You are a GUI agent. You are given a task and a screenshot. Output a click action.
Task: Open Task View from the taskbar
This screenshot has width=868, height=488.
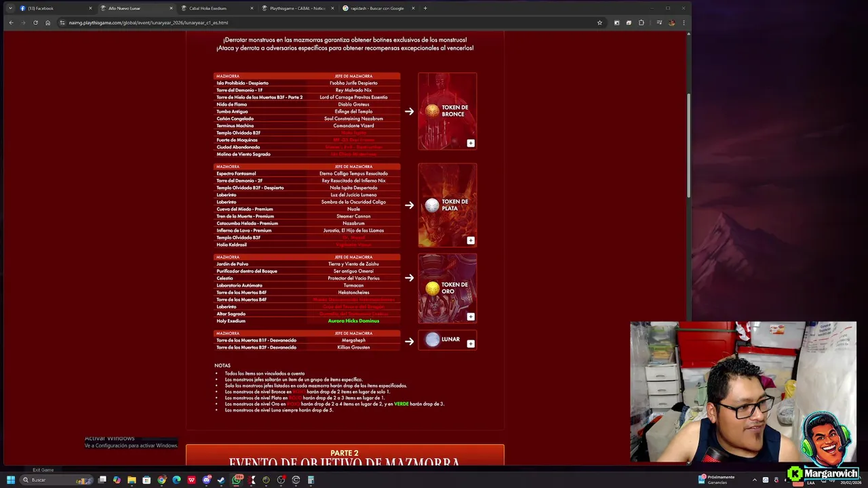pyautogui.click(x=102, y=480)
